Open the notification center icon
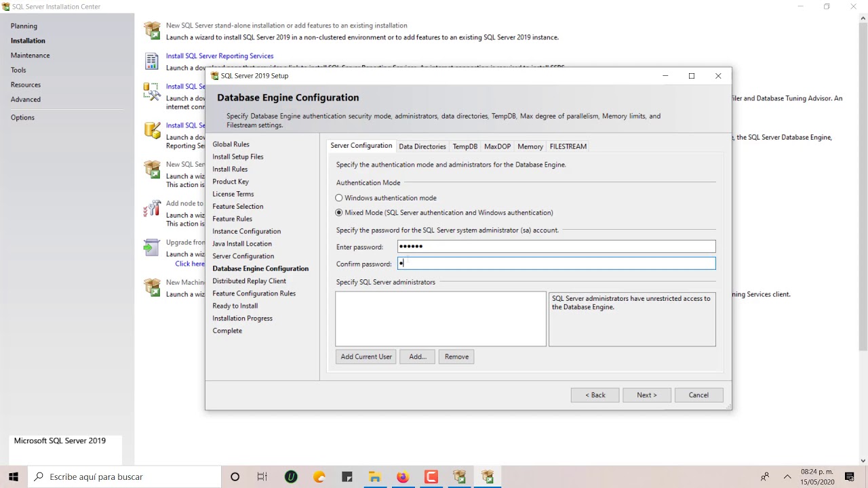868x488 pixels. tap(849, 476)
